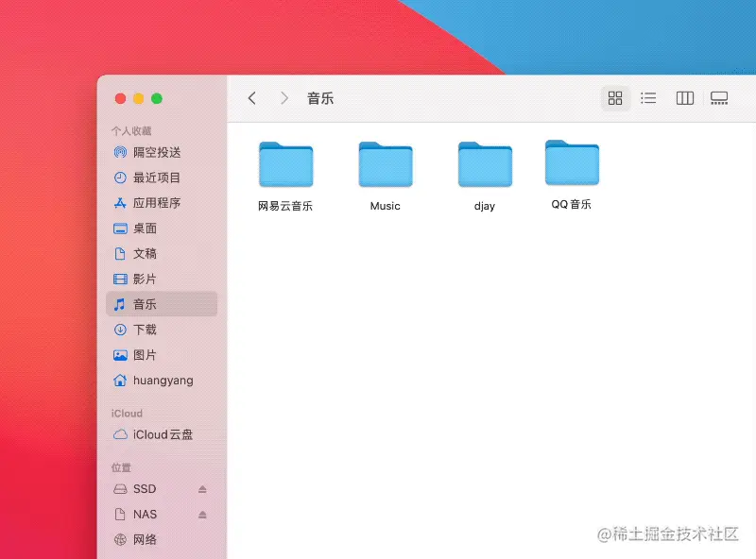Minimize the window with yellow button

point(138,99)
